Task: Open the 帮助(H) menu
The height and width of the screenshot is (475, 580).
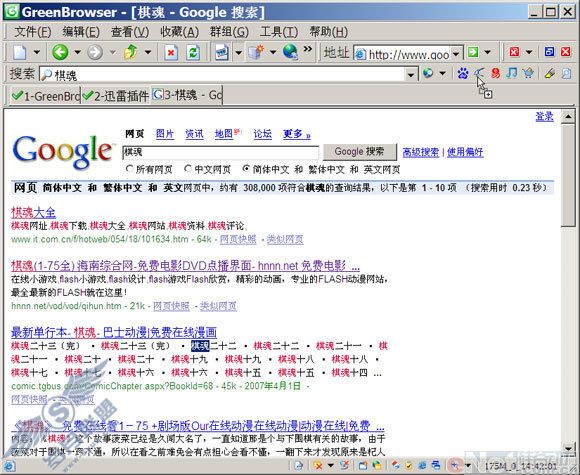Action: pos(328,32)
